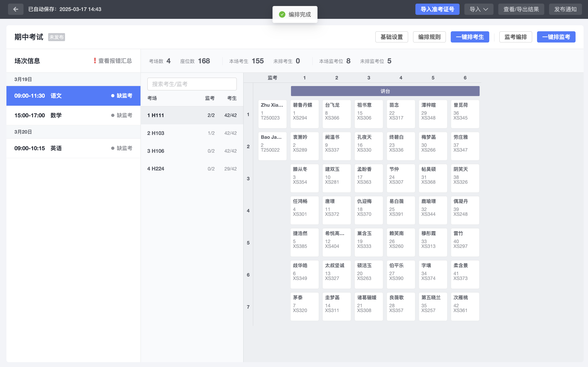The height and width of the screenshot is (367, 588).
Task: Select seat card 劳庄雅 XS347
Action: (465, 146)
